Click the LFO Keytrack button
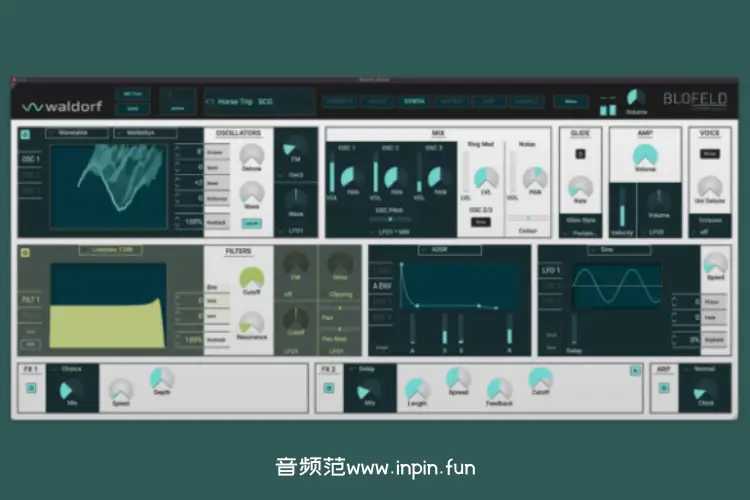The width and height of the screenshot is (750, 500). point(714,340)
